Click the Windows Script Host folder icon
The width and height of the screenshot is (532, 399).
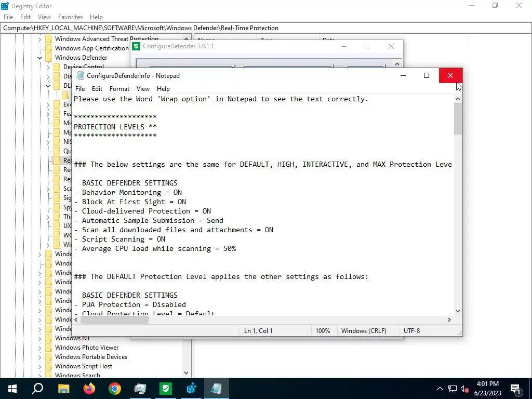pyautogui.click(x=49, y=366)
